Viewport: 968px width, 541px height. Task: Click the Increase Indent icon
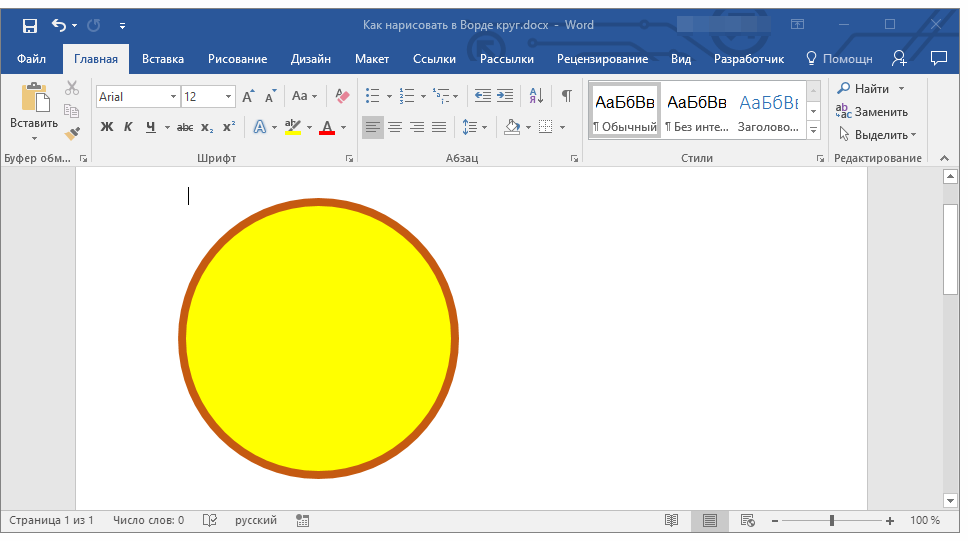(505, 96)
